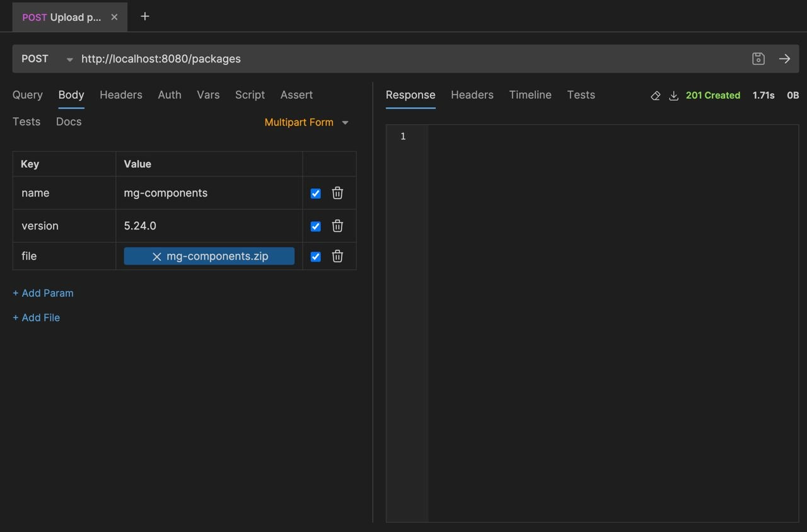
Task: Open the Assert tab
Action: (x=296, y=95)
